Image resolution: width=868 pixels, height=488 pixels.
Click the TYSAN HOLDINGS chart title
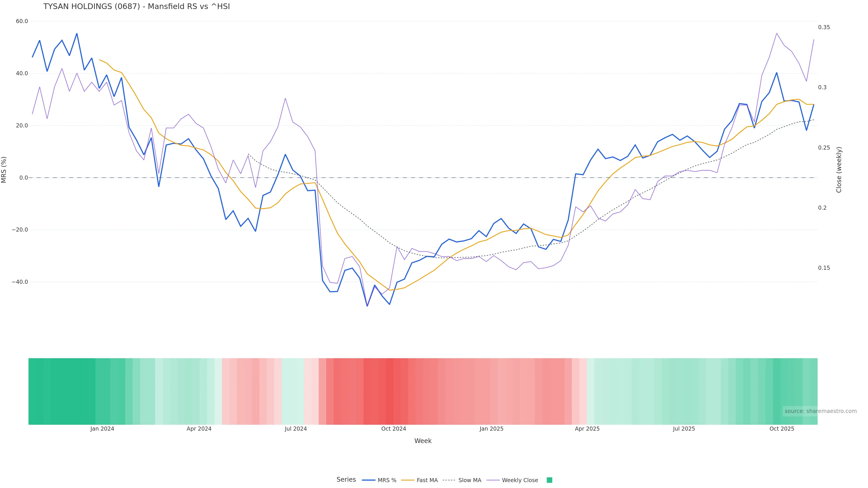point(137,7)
